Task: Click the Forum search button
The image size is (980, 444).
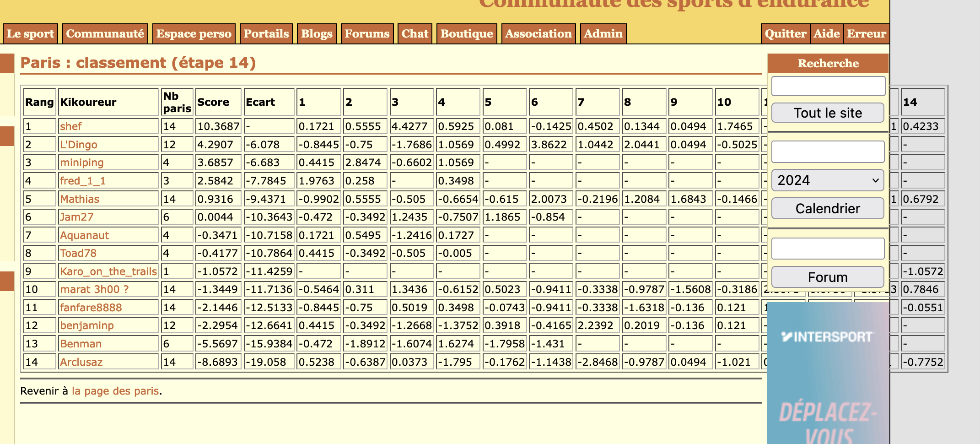Action: click(x=828, y=277)
